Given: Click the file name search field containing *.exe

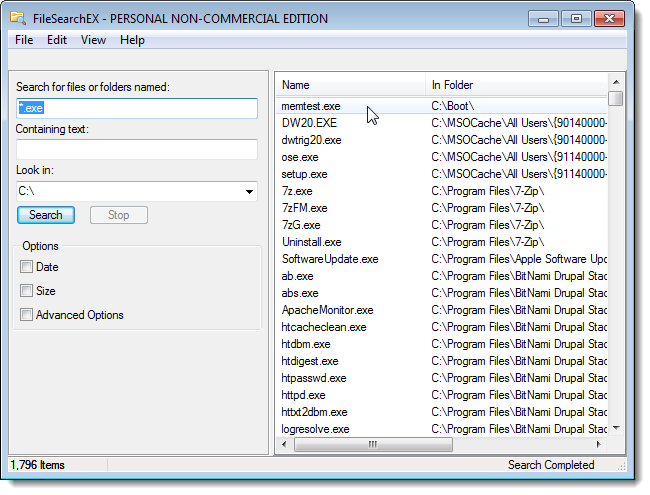Looking at the screenshot, I should click(137, 108).
